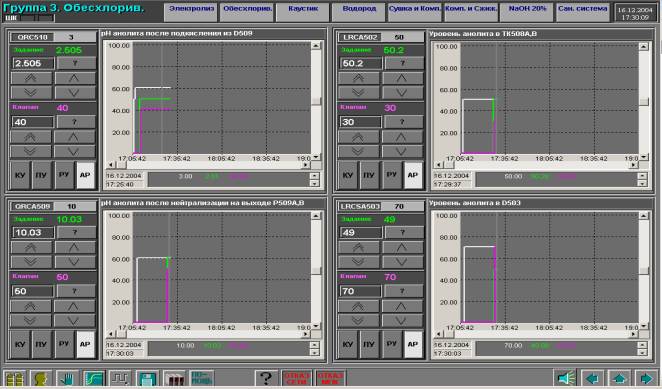Decrease LRCSA503 valve with single down arrow
Viewport: 662px width, 389px height.
pos(402,321)
